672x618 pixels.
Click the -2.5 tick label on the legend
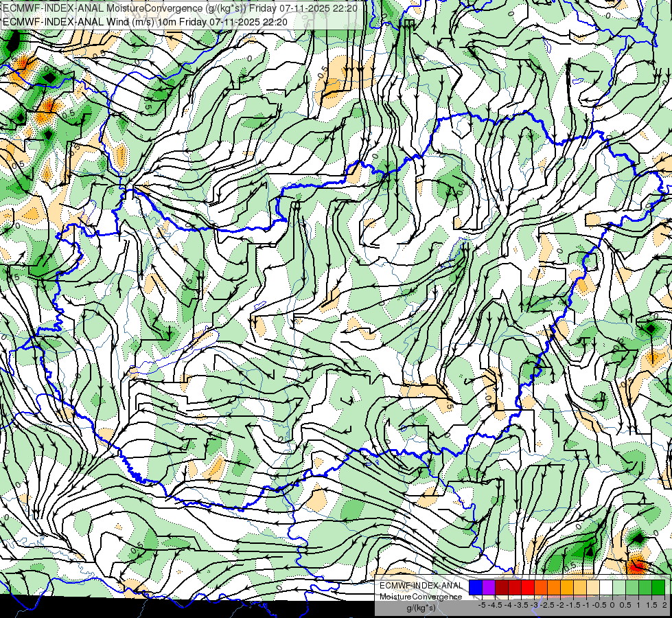click(x=547, y=605)
